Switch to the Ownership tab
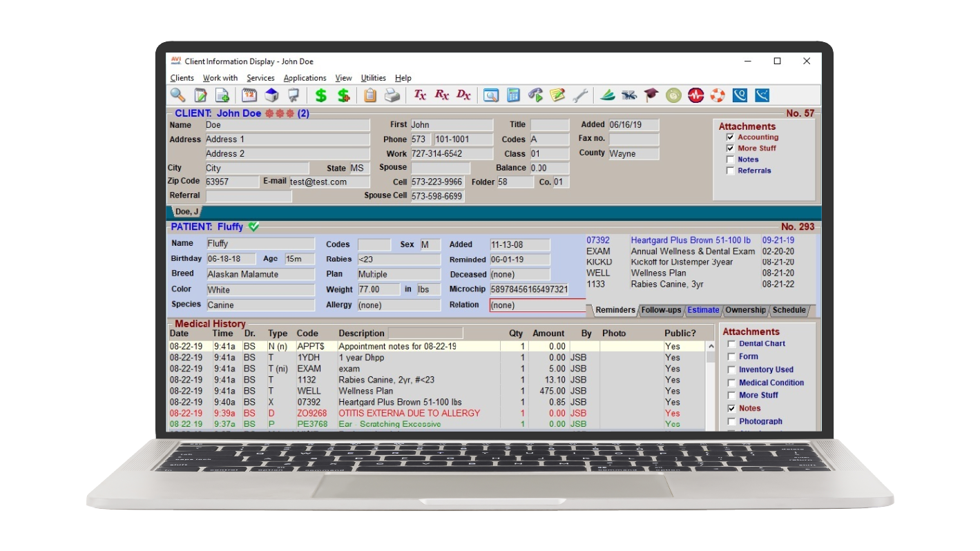 click(x=745, y=311)
